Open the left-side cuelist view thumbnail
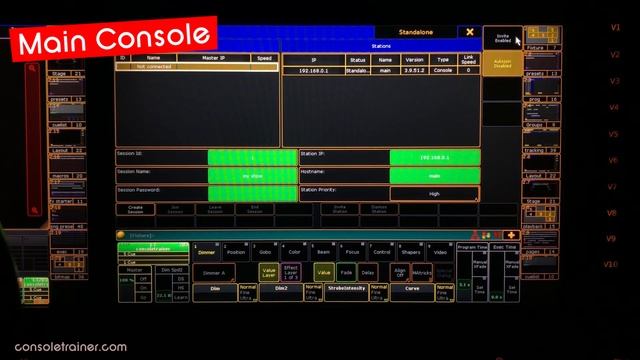 tap(67, 116)
